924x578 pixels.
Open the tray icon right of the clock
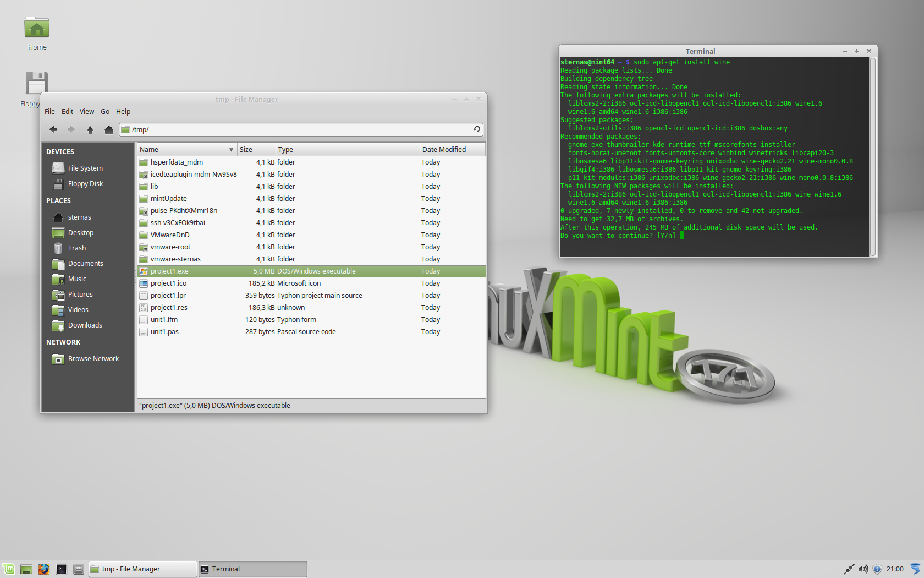915,569
